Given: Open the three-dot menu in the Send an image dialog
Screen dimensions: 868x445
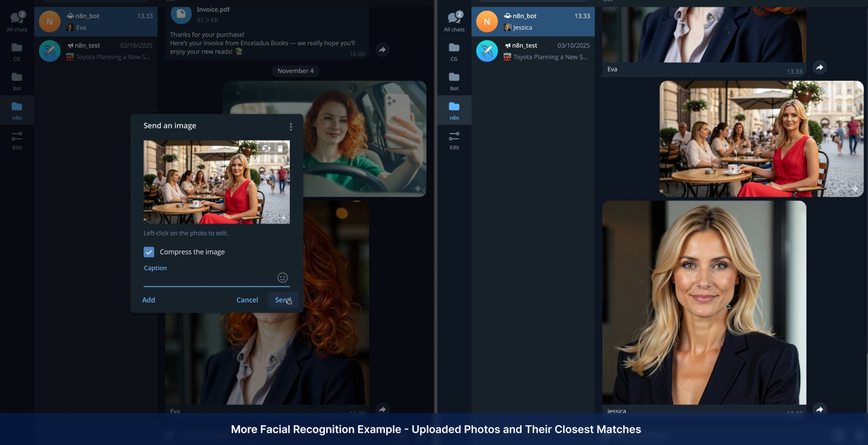Looking at the screenshot, I should pos(291,127).
